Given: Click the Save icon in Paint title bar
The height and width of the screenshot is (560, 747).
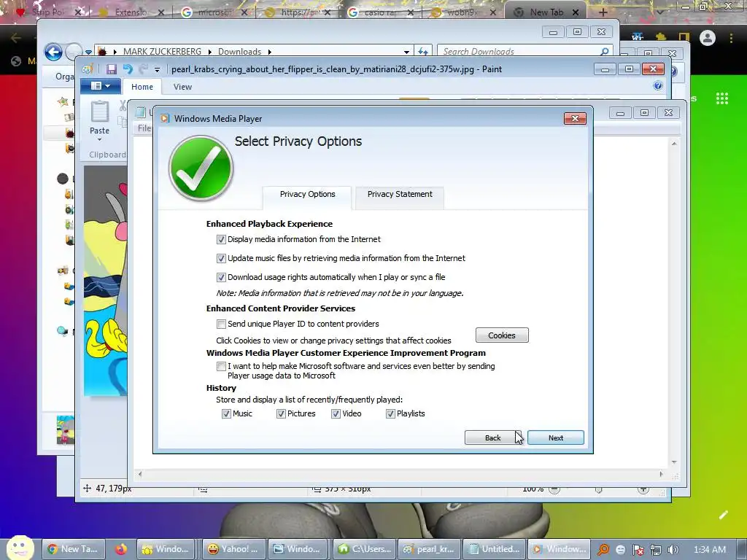Looking at the screenshot, I should click(111, 69).
